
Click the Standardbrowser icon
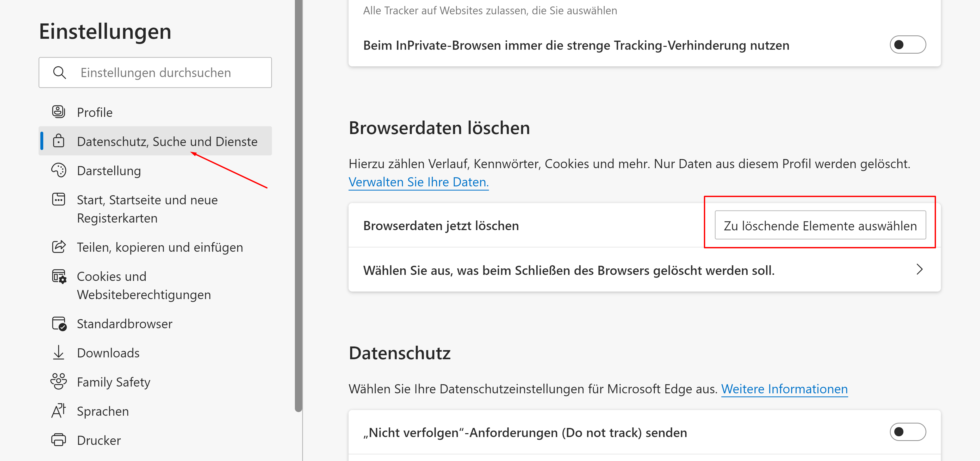59,324
